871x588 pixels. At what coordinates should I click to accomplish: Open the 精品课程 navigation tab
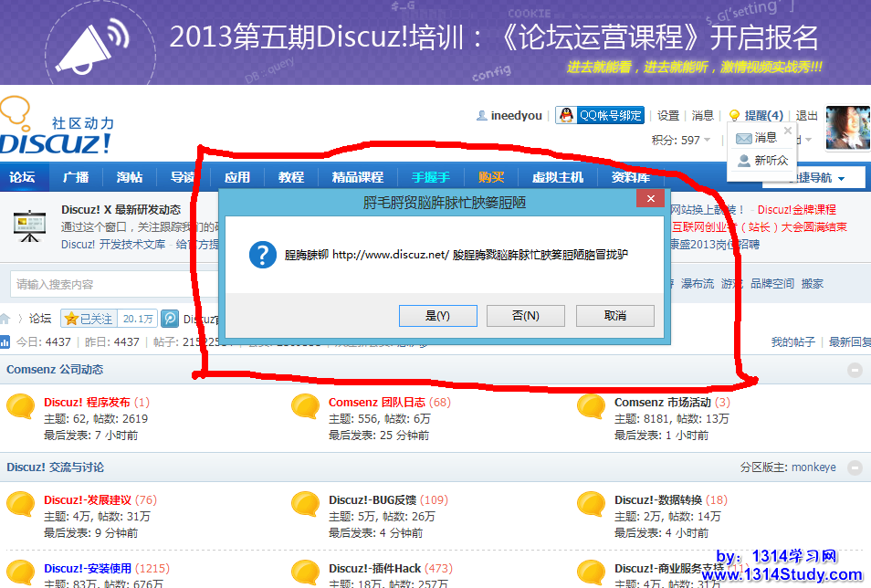358,177
